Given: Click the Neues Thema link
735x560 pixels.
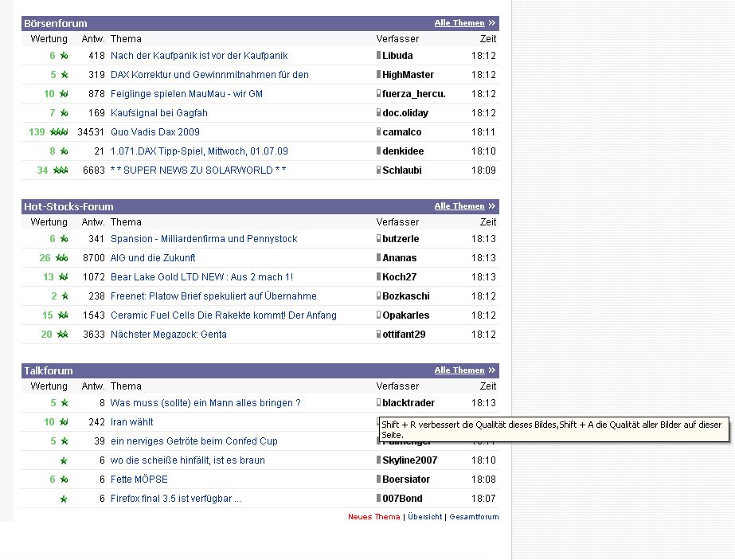Looking at the screenshot, I should pos(373,517).
